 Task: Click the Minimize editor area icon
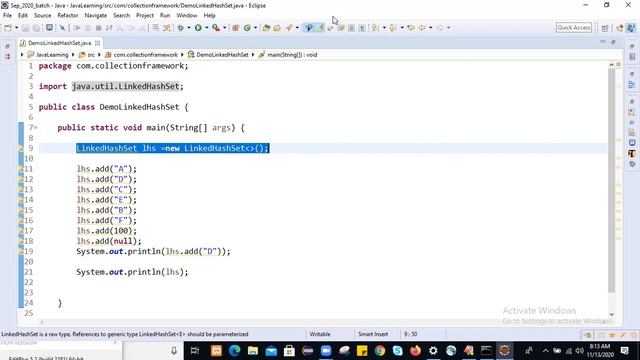pos(603,42)
